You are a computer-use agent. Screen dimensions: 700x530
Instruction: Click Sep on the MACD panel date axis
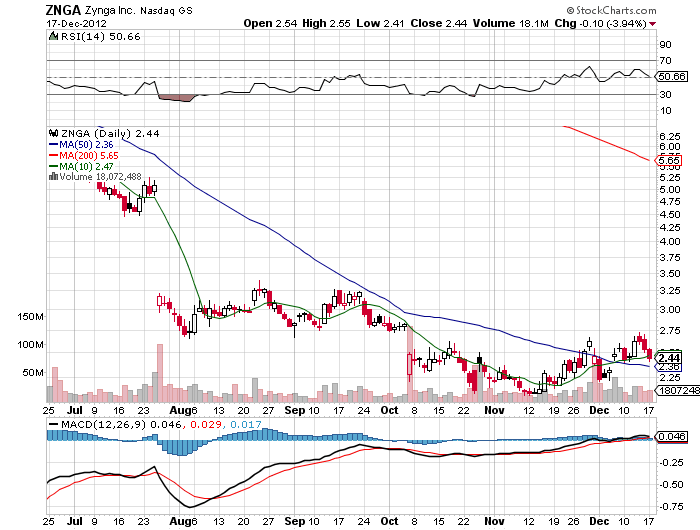click(294, 521)
